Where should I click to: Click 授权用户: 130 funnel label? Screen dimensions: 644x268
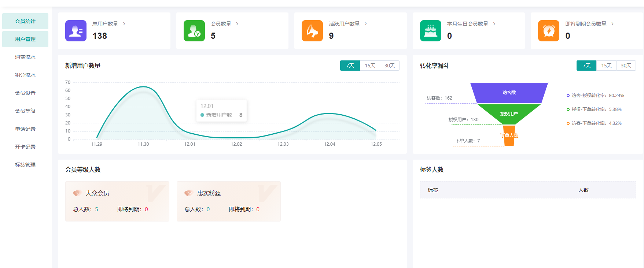tap(463, 120)
